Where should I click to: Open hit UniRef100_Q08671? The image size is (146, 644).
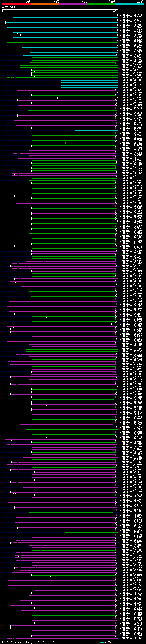click(x=131, y=22)
